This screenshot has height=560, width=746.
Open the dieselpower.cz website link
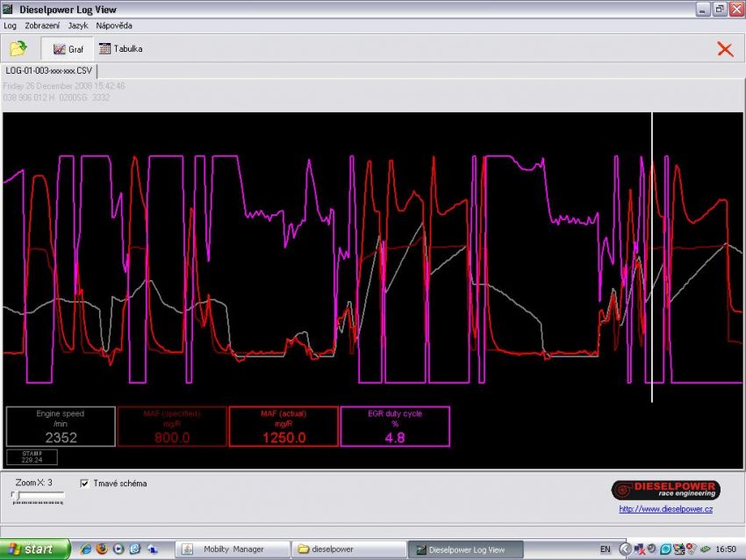665,509
